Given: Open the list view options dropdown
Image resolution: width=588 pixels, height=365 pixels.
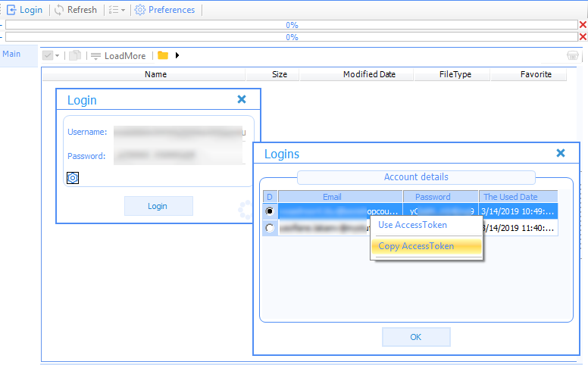Looking at the screenshot, I should coord(117,10).
